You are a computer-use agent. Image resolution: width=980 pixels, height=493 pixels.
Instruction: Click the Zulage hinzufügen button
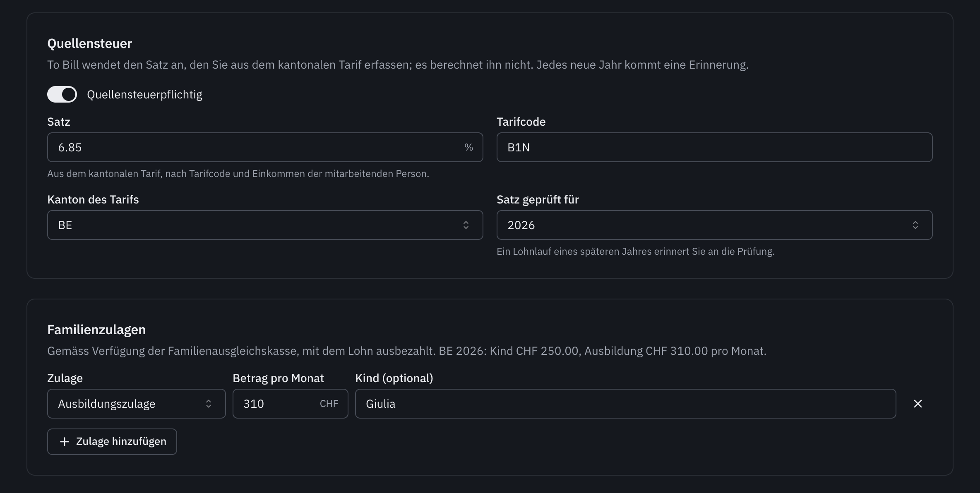112,442
